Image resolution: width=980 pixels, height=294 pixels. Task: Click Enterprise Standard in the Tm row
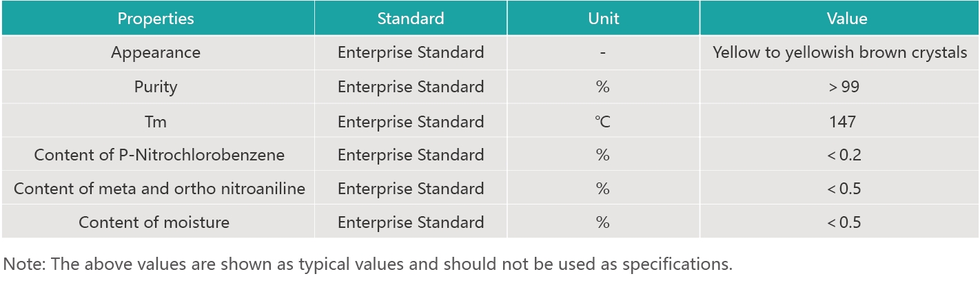(411, 122)
